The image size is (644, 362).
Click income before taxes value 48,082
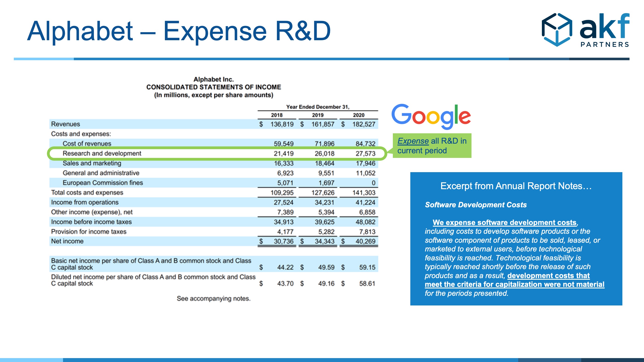[x=365, y=222]
